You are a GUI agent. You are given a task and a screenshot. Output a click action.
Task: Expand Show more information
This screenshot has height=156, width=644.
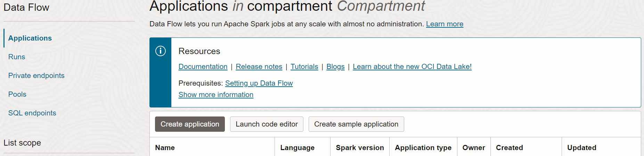[x=216, y=95]
